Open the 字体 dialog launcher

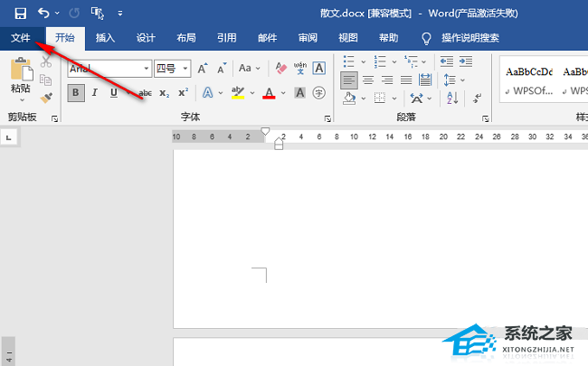coord(327,118)
